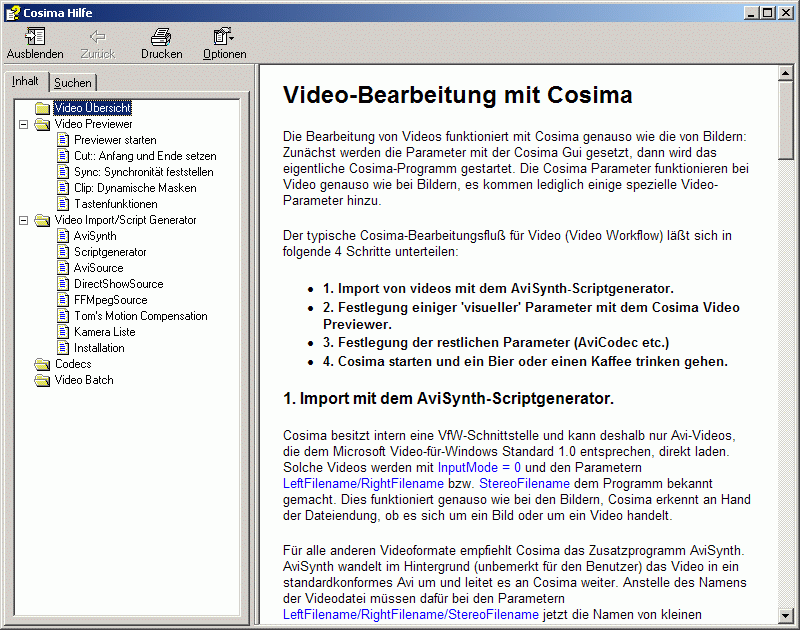Click the Ausblenden toolbar icon

pos(35,37)
